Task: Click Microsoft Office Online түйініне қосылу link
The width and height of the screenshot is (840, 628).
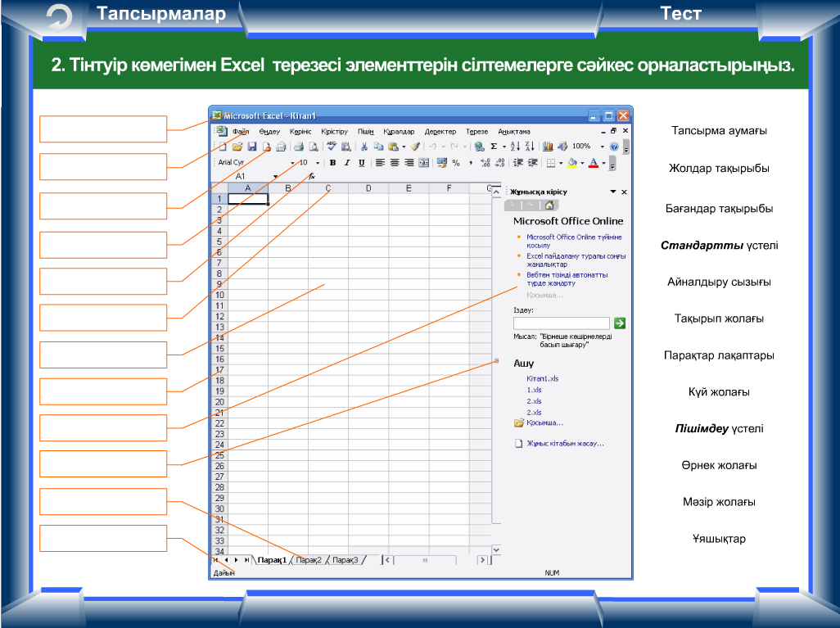Action: click(x=574, y=241)
